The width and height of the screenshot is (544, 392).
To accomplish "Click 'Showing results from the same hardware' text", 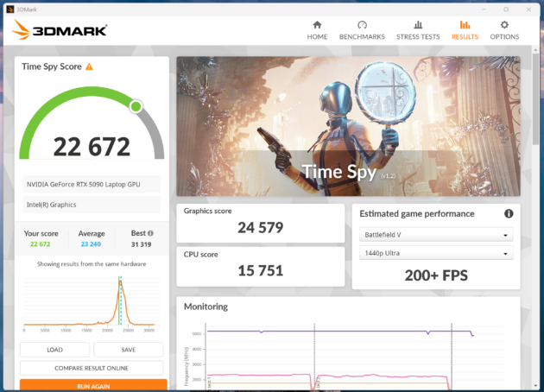I will [92, 264].
